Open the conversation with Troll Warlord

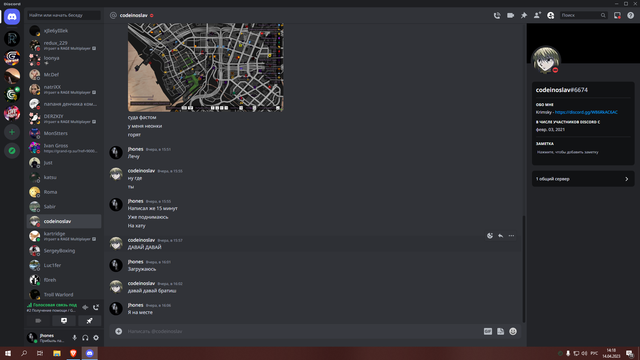(x=64, y=295)
